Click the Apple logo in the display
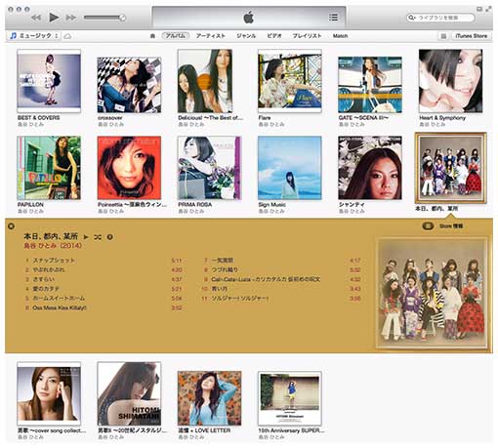Screen dimensions: 498x448 point(249,18)
